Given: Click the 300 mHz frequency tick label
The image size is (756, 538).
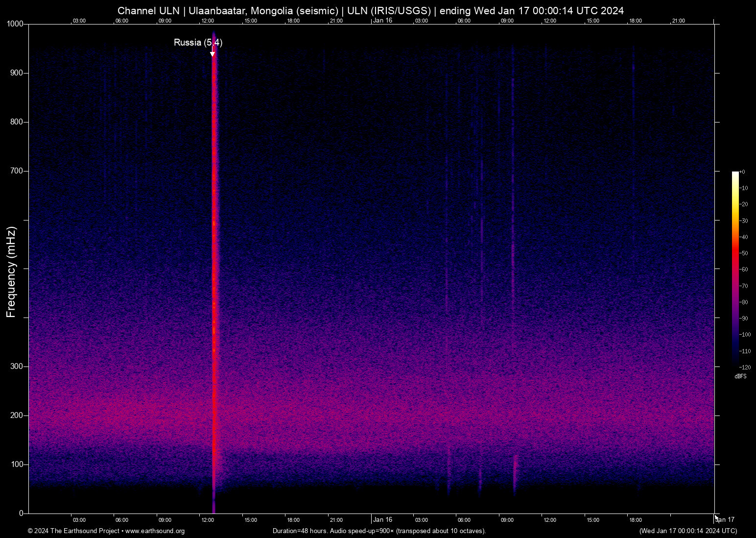Looking at the screenshot, I should coord(16,366).
